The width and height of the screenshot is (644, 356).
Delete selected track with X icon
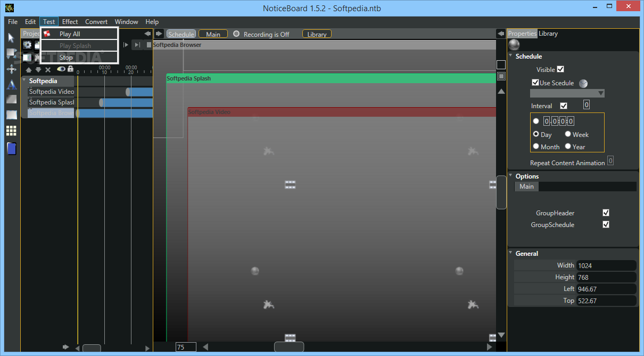coord(47,69)
